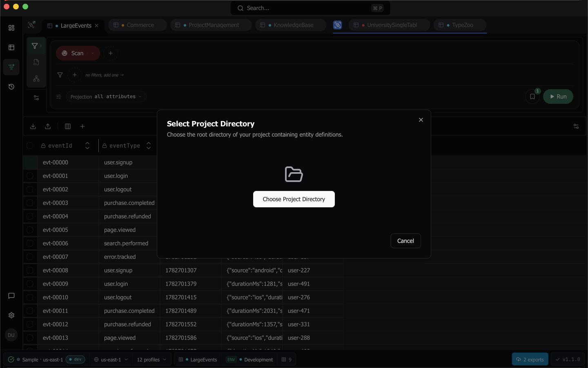Viewport: 588px width, 368px height.
Task: Click the DU user avatar
Action: [11, 335]
